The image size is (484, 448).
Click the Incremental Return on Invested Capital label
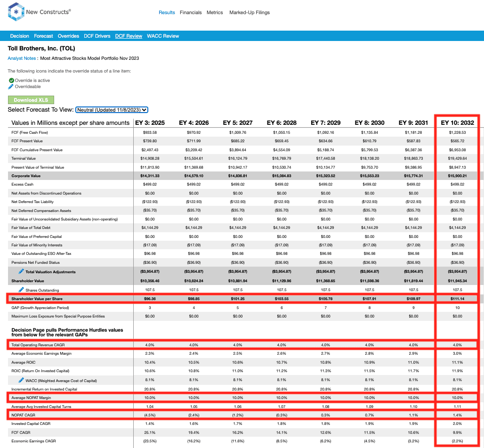click(x=44, y=389)
